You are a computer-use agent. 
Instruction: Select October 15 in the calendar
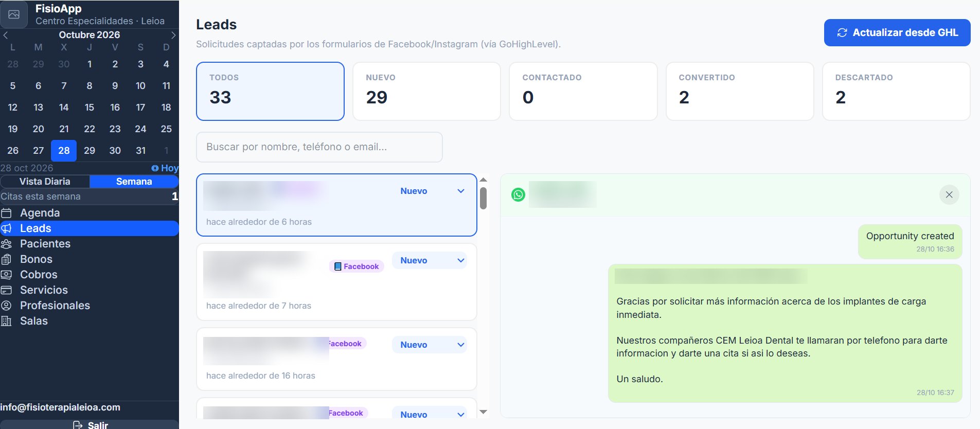click(90, 108)
